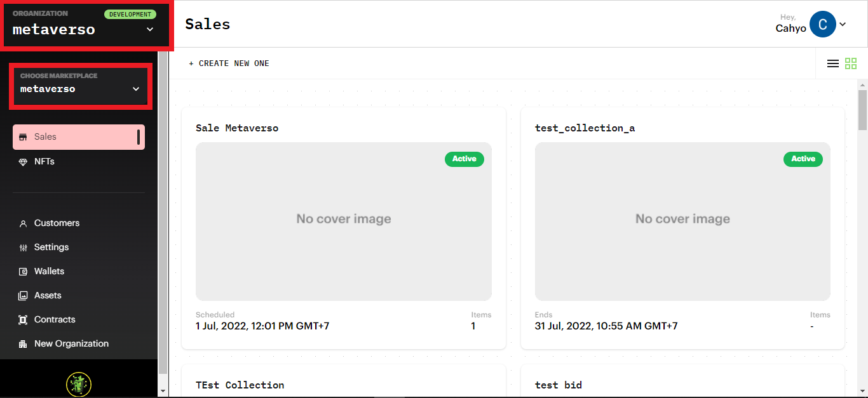The image size is (868, 398).
Task: Click the Sales page heading
Action: pyautogui.click(x=208, y=24)
